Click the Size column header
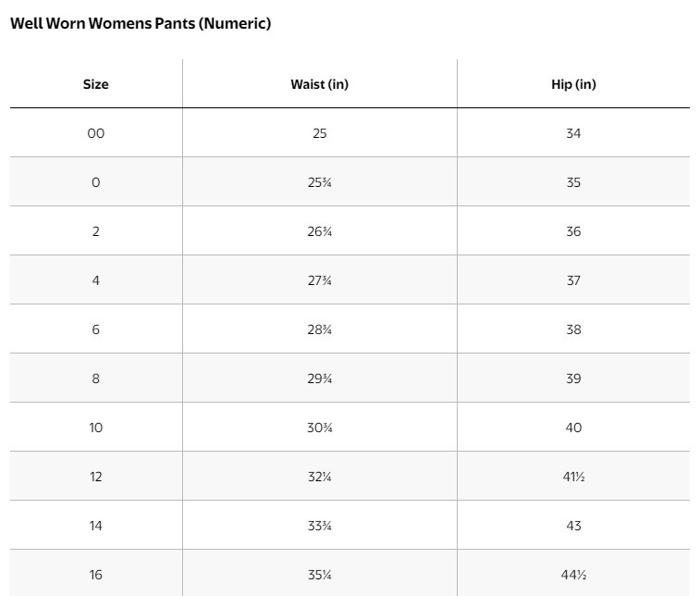Image resolution: width=700 pixels, height=596 pixels. tap(96, 84)
